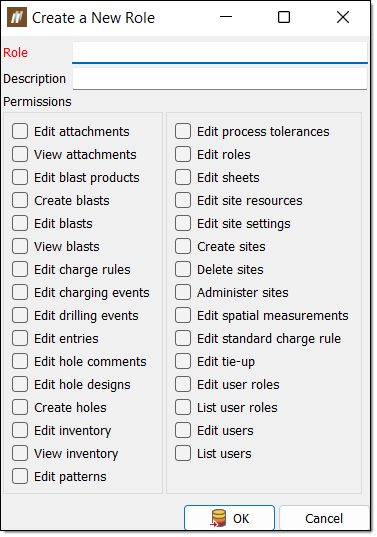This screenshot has width=377, height=537.
Task: Click the database icon on OK button
Action: pos(218,518)
